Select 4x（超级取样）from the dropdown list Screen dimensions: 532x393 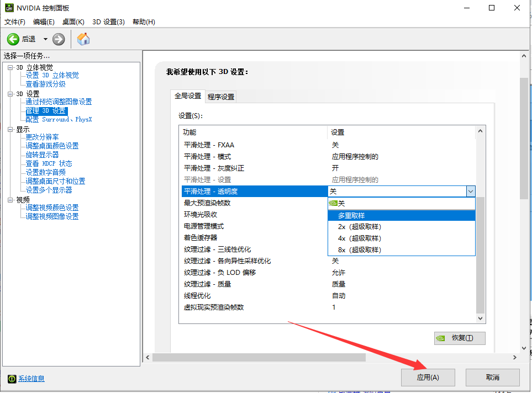tap(361, 238)
